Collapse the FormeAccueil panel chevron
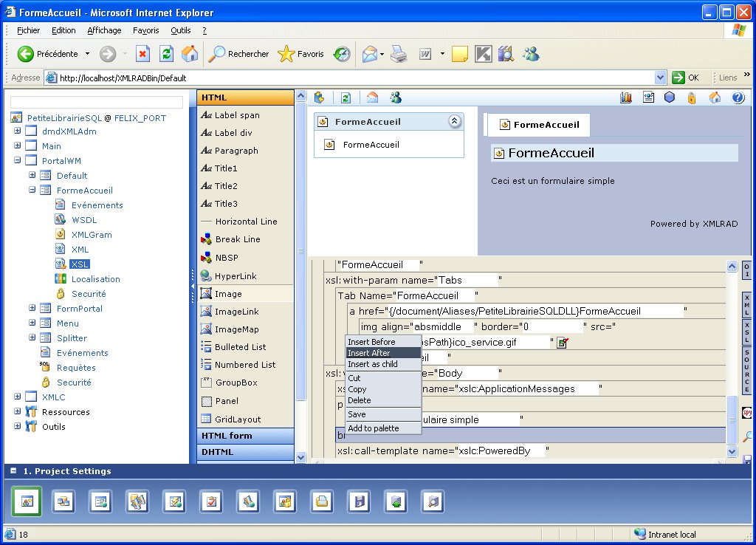This screenshot has width=756, height=545. coord(455,122)
